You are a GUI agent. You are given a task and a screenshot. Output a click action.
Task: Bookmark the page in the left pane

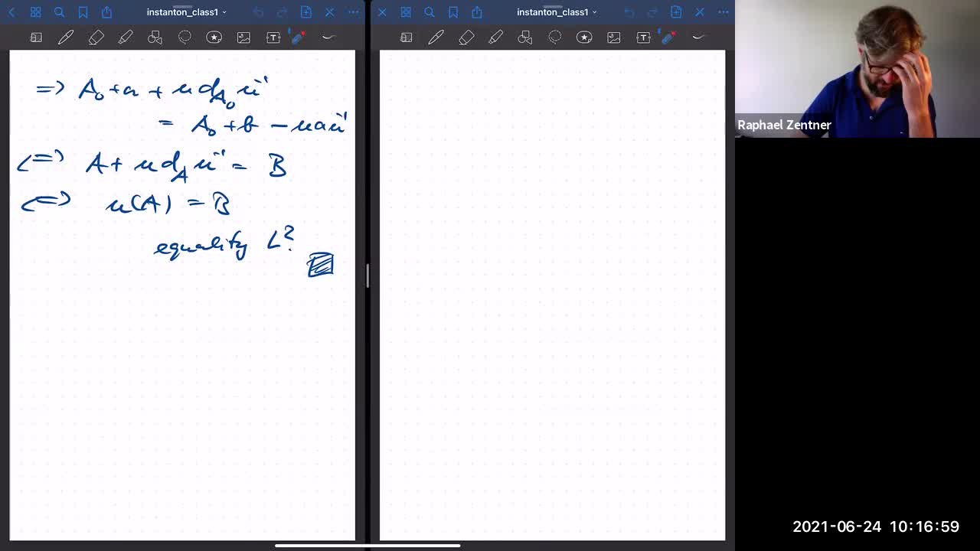pos(83,12)
